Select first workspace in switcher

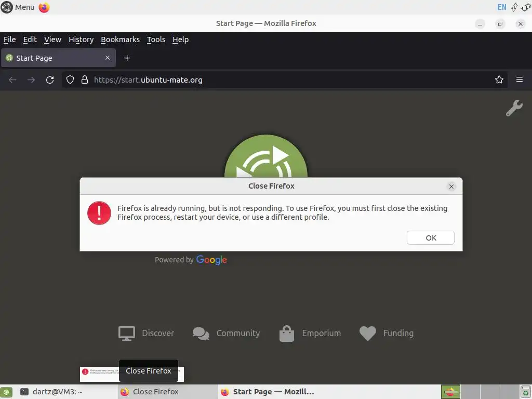450,392
